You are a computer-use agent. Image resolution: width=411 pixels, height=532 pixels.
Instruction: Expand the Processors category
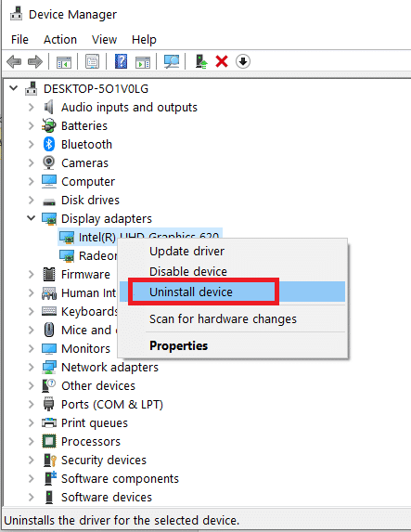click(32, 441)
